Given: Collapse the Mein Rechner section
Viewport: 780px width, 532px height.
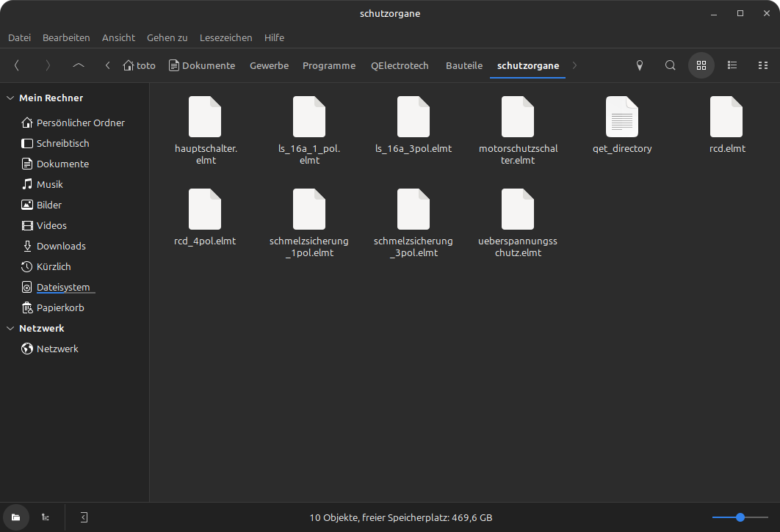Looking at the screenshot, I should [10, 98].
